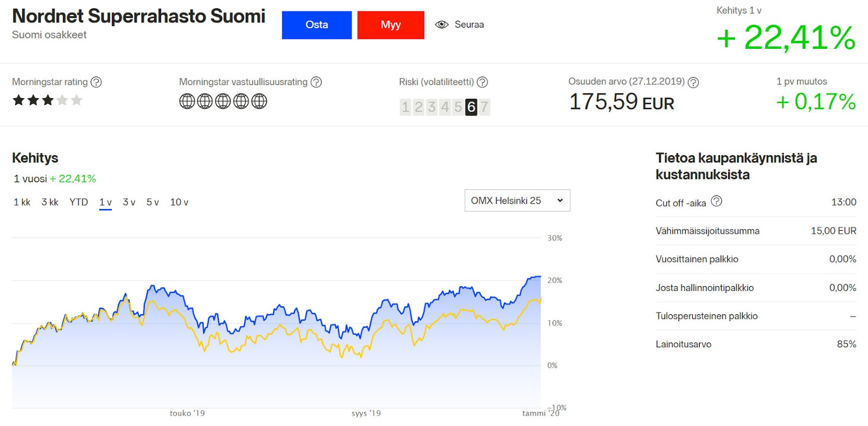Click risk level 7 box

pyautogui.click(x=484, y=107)
